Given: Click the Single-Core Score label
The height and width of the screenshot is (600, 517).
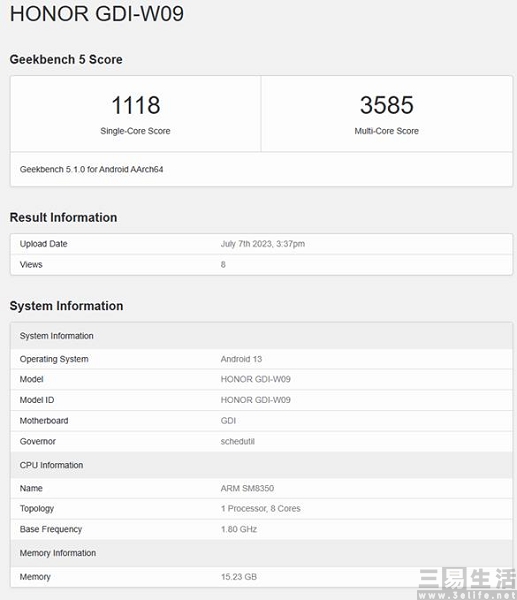Looking at the screenshot, I should coord(135,131).
